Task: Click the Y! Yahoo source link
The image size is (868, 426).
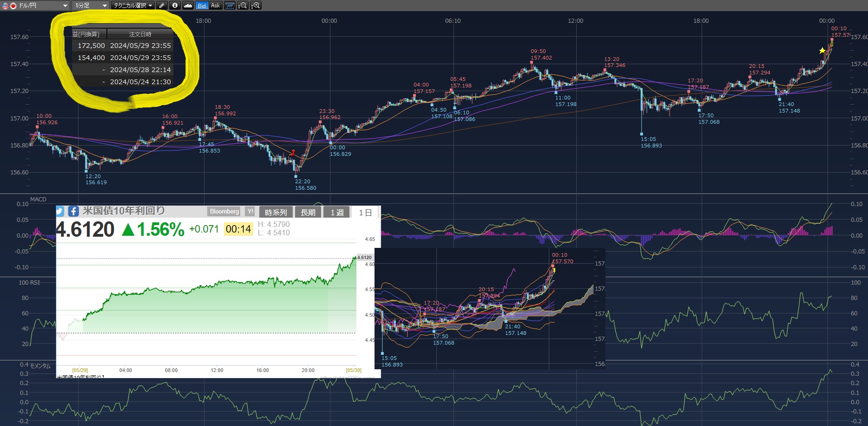Action: 250,212
